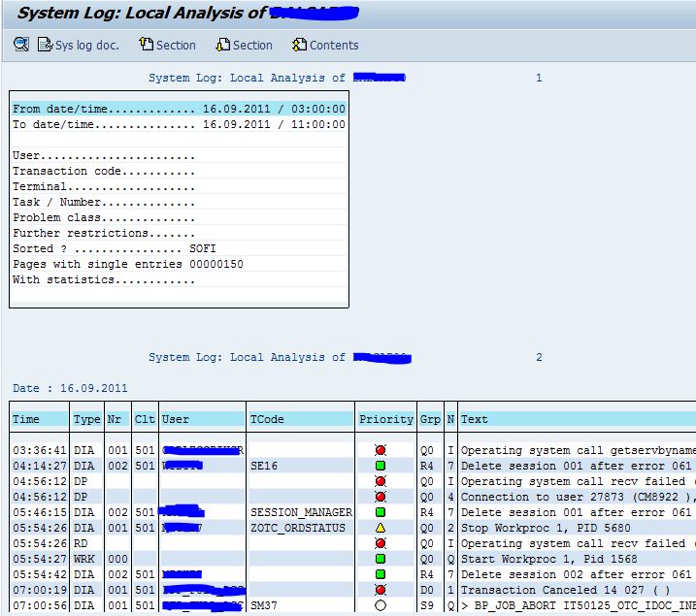Viewport: 696px width, 616px height.
Task: Click red icon for Transaction Canceled row
Action: click(x=381, y=590)
